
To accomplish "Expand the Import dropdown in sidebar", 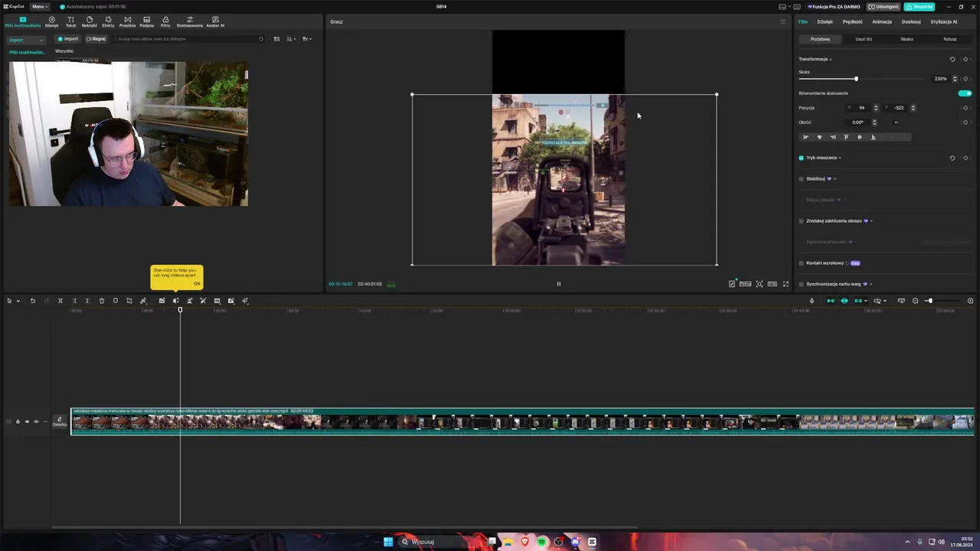I will point(26,40).
